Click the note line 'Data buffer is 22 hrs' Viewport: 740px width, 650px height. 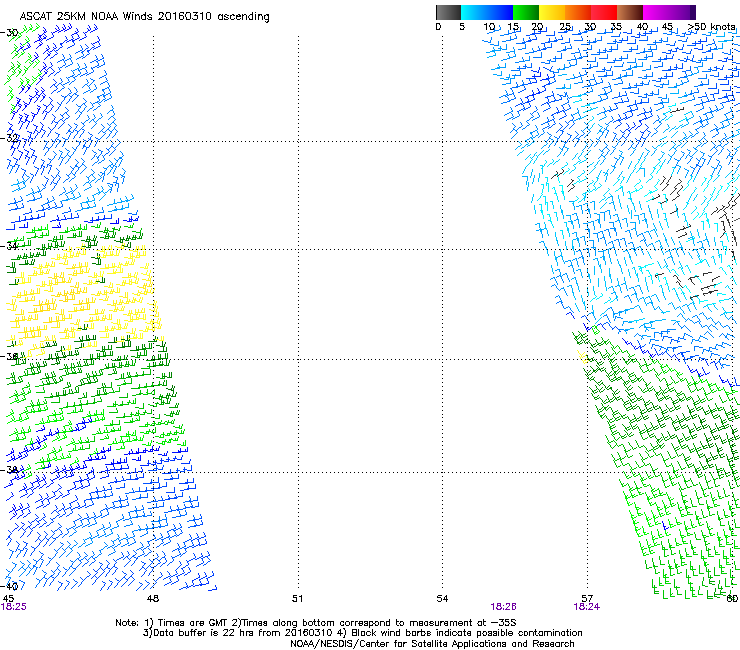[362, 633]
